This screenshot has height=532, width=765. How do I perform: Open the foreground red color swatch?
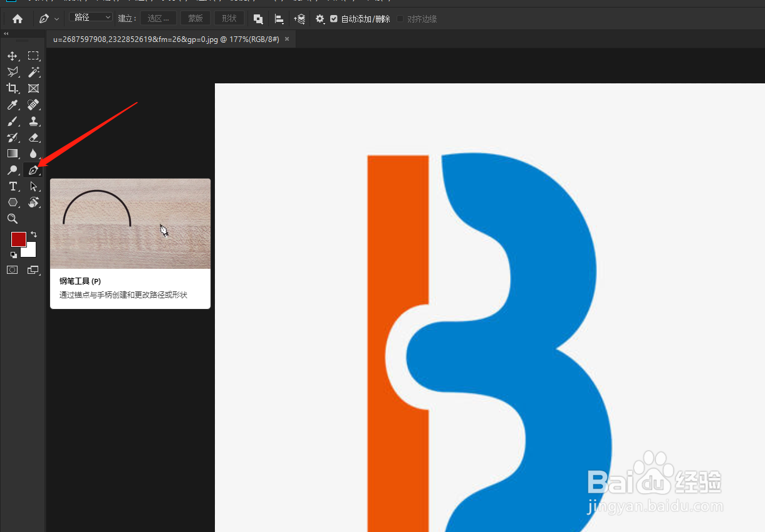tap(18, 239)
